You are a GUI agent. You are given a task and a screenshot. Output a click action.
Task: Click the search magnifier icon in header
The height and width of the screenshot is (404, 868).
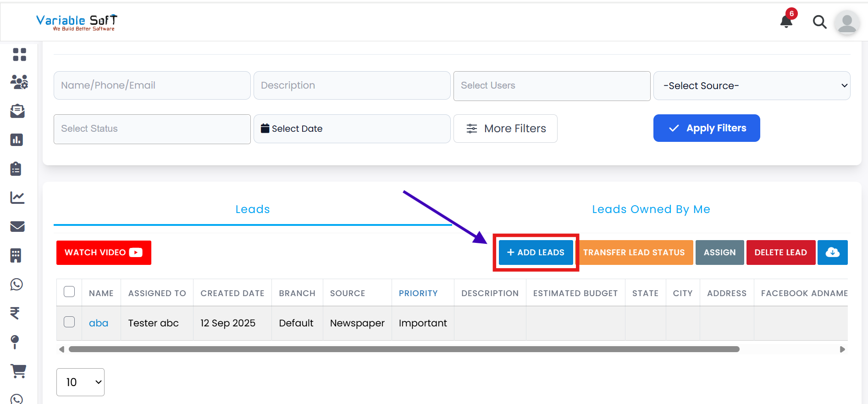click(819, 22)
